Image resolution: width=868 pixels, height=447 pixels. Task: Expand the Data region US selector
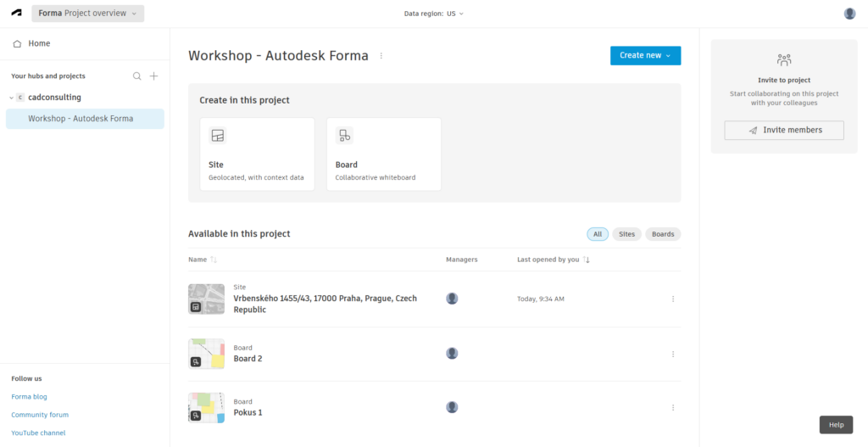click(434, 14)
